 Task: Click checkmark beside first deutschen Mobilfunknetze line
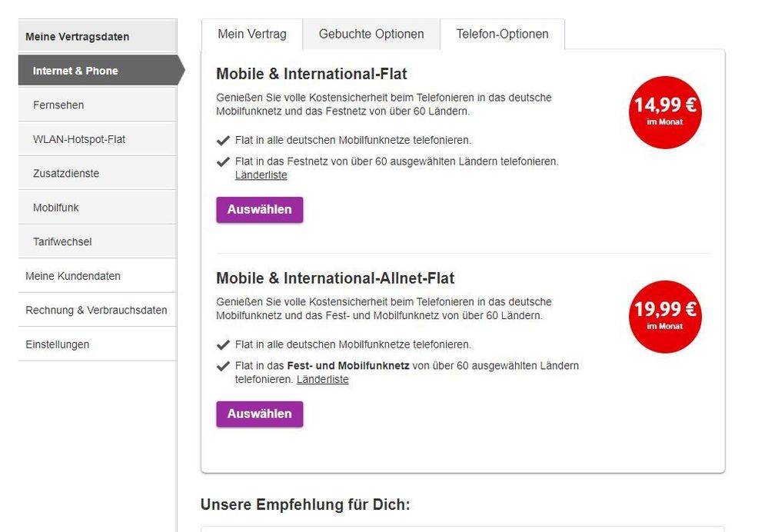[223, 141]
